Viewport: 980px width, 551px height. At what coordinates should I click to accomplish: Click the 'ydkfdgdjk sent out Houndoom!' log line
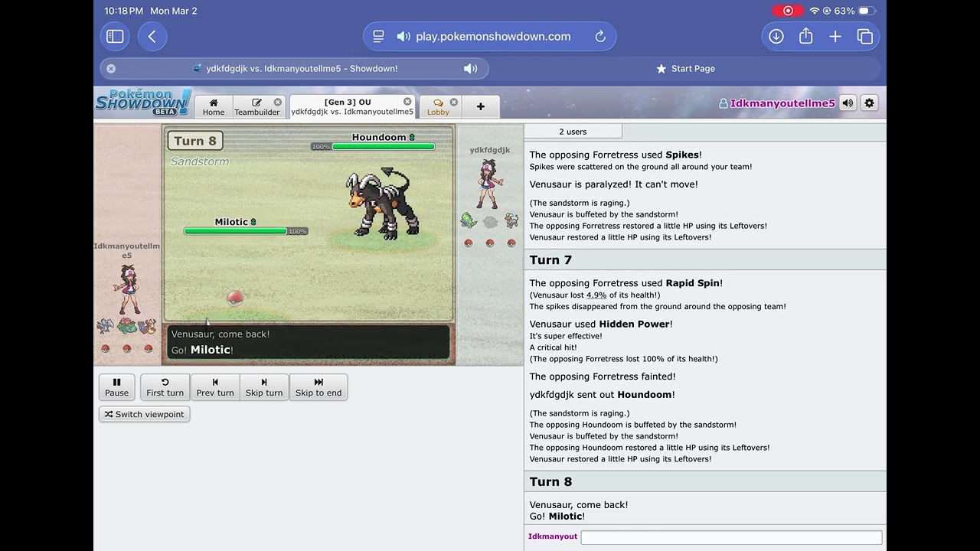click(x=603, y=395)
